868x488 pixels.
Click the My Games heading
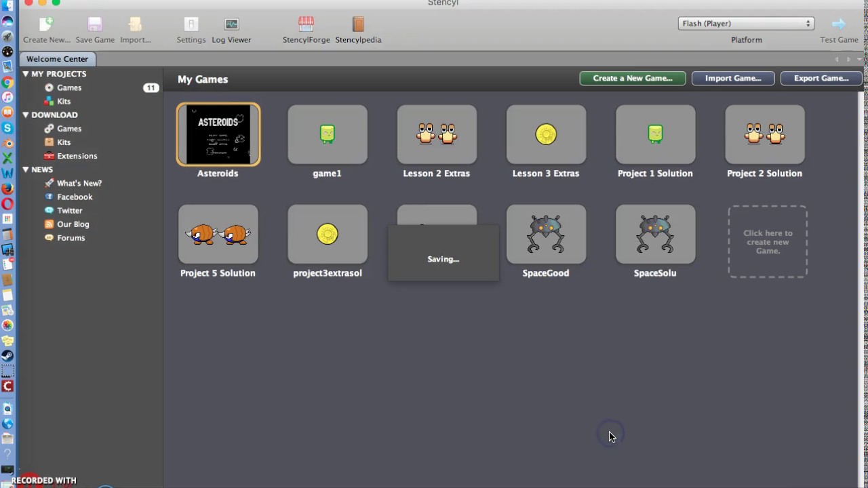203,79
